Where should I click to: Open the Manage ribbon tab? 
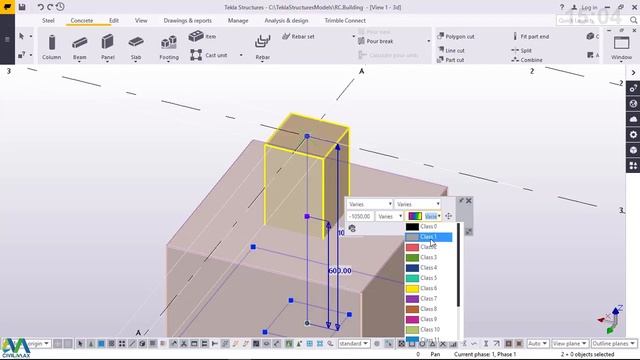click(x=238, y=20)
